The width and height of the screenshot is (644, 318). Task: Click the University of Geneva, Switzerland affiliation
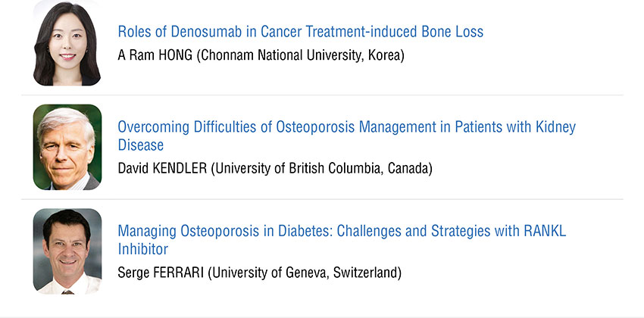click(305, 273)
